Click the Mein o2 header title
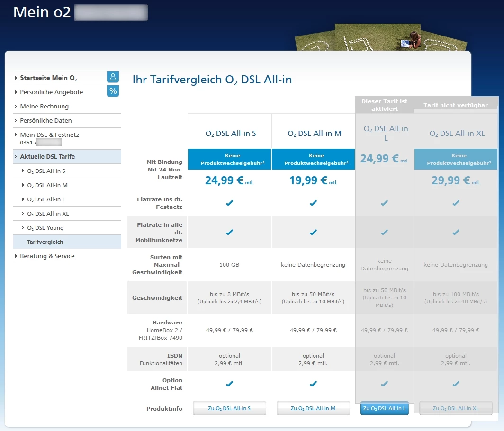Viewport: 504px width, 431px height. (42, 12)
